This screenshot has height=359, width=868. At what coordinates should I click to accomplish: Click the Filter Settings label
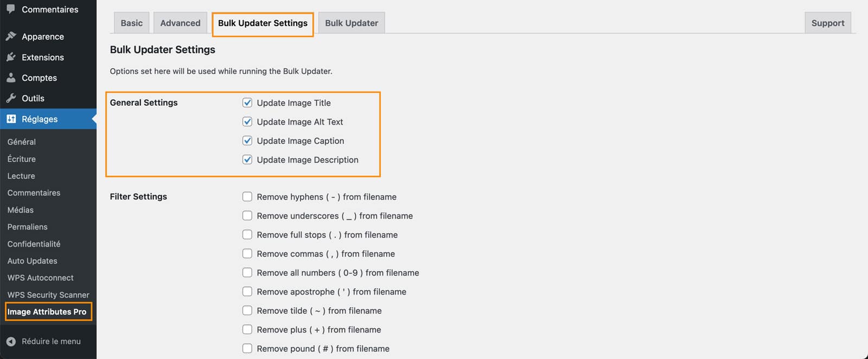coord(138,196)
